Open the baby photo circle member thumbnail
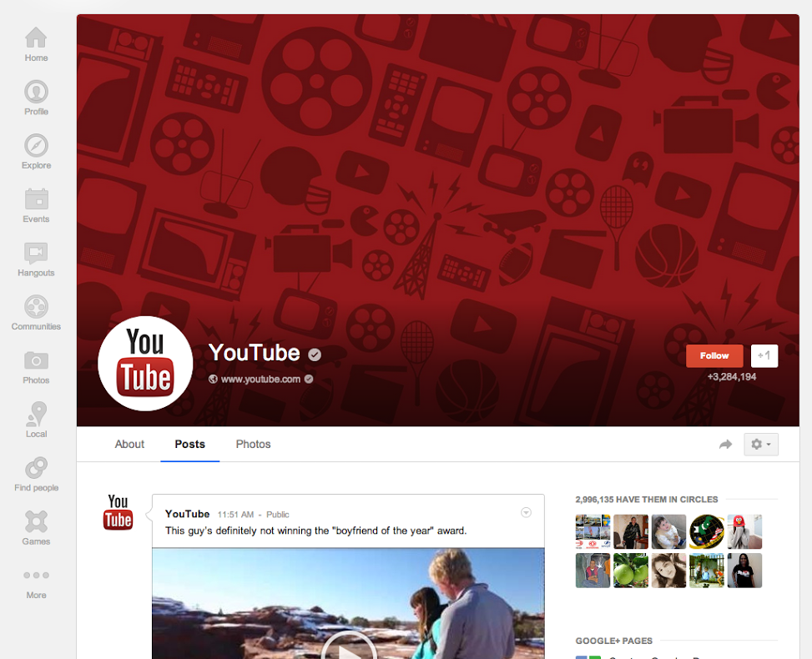This screenshot has width=812, height=659. [x=668, y=531]
